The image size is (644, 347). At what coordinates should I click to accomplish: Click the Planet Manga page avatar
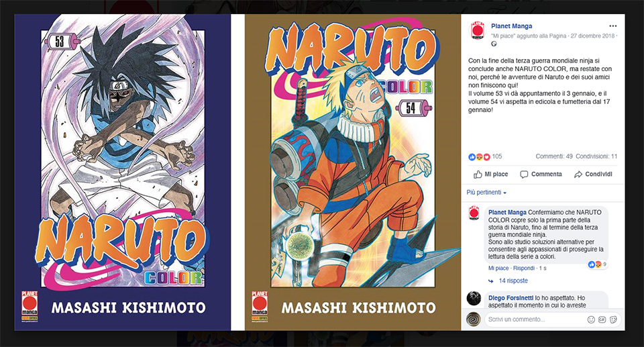[x=477, y=30]
